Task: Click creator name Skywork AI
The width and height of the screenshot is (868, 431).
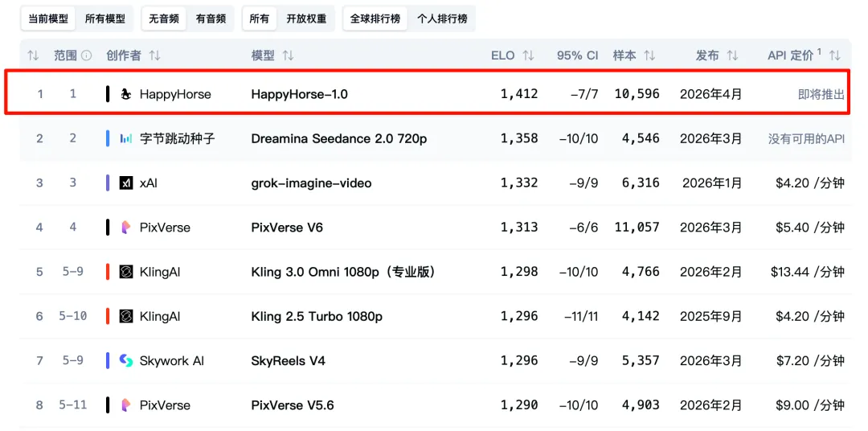Action: pyautogui.click(x=172, y=361)
